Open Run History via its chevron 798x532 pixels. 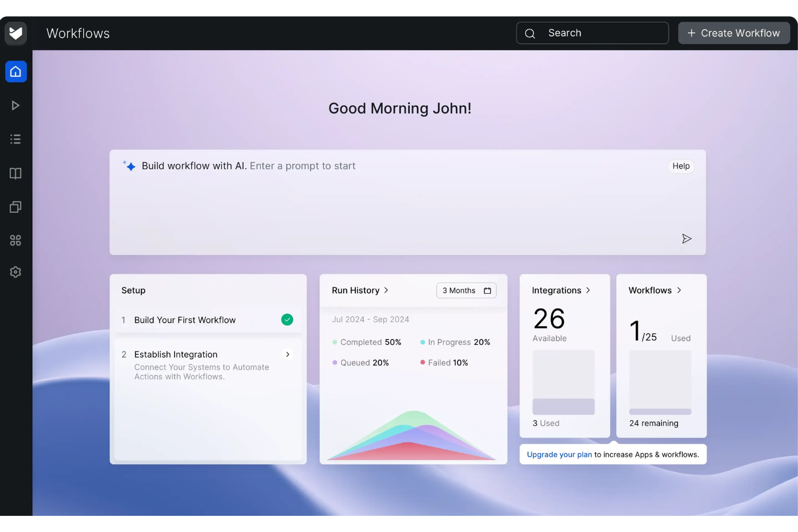[x=386, y=290]
